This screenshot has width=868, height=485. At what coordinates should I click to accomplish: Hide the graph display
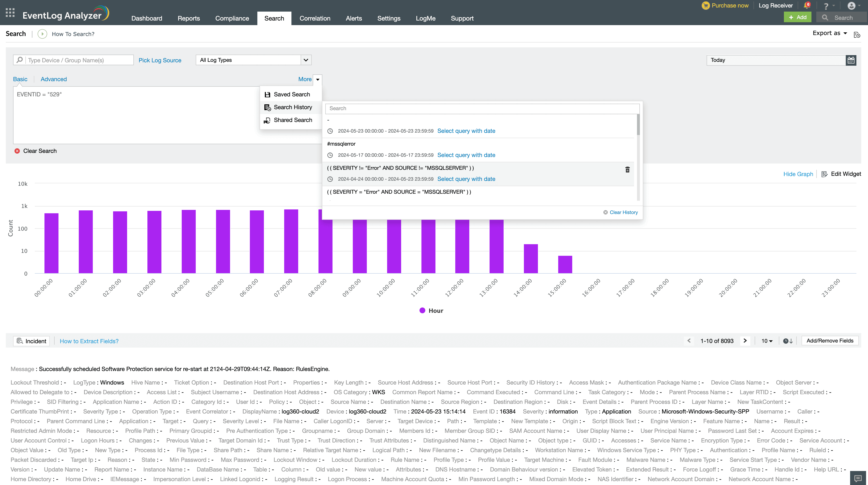798,174
